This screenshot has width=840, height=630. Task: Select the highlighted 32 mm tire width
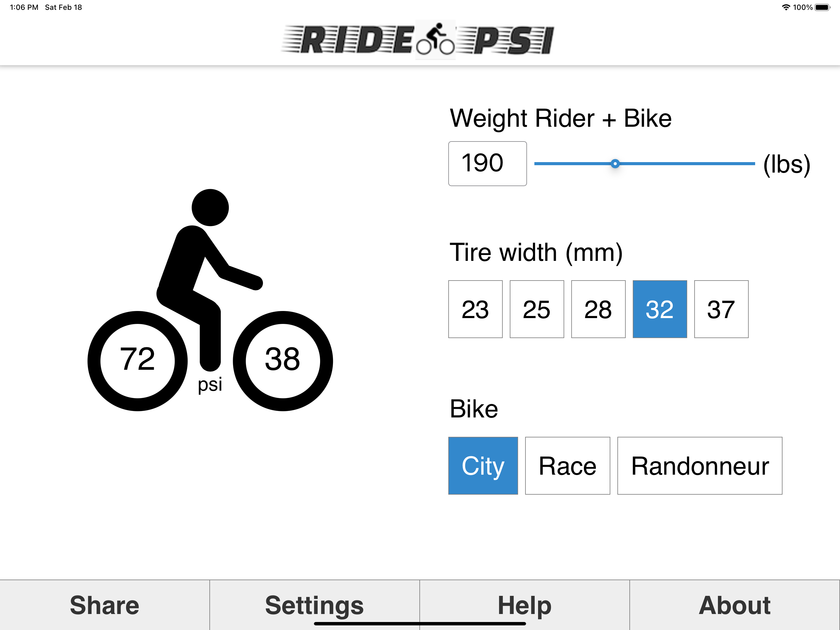click(x=660, y=309)
